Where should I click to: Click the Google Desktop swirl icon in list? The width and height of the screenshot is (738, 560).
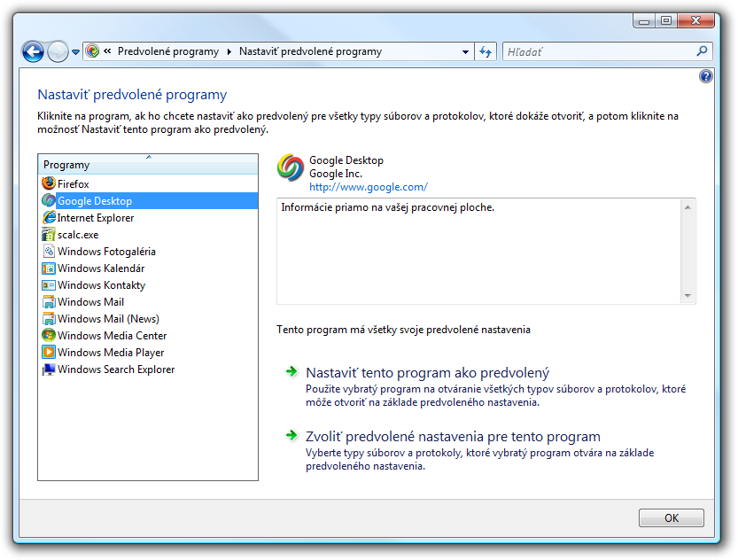coord(49,200)
